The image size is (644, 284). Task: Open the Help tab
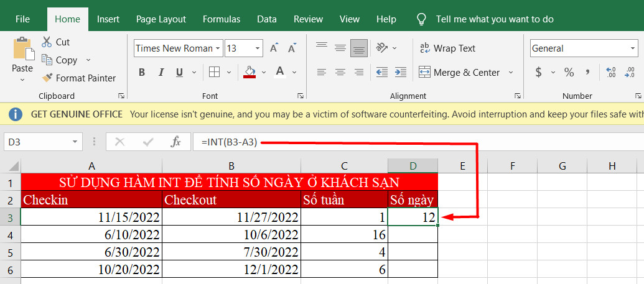[x=386, y=19]
